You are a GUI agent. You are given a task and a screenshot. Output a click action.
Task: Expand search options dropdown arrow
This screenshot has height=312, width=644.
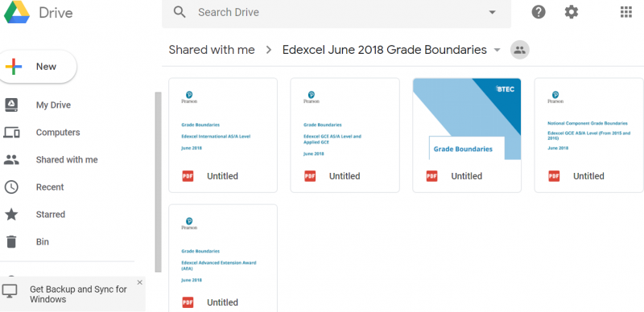pyautogui.click(x=492, y=12)
